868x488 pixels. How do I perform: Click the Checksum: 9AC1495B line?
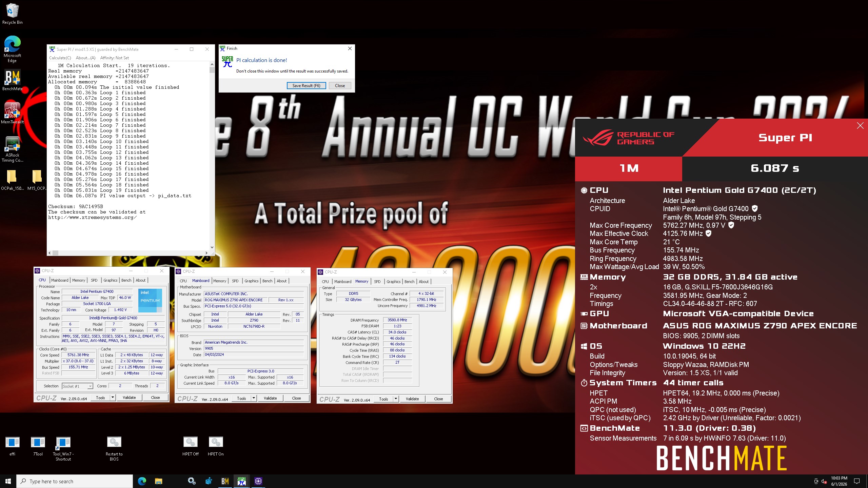click(76, 206)
